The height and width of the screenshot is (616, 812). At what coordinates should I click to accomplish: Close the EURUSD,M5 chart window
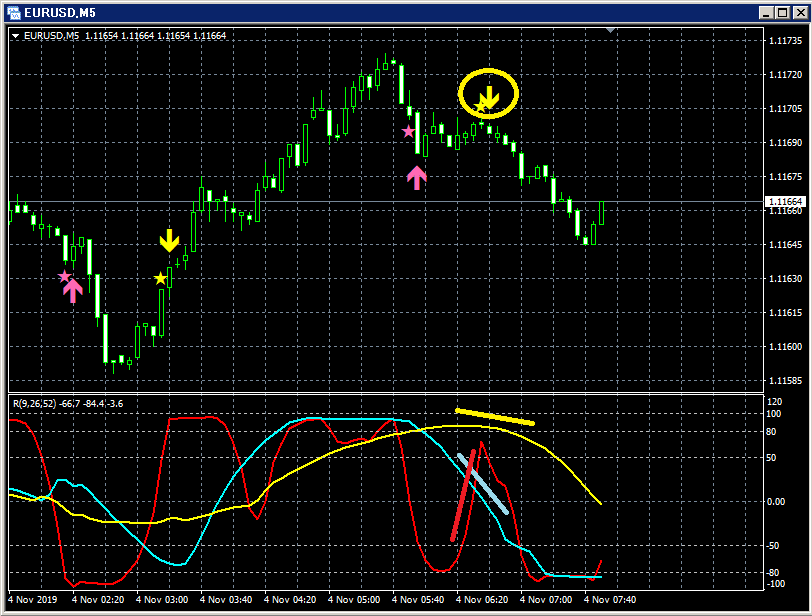pyautogui.click(x=800, y=12)
